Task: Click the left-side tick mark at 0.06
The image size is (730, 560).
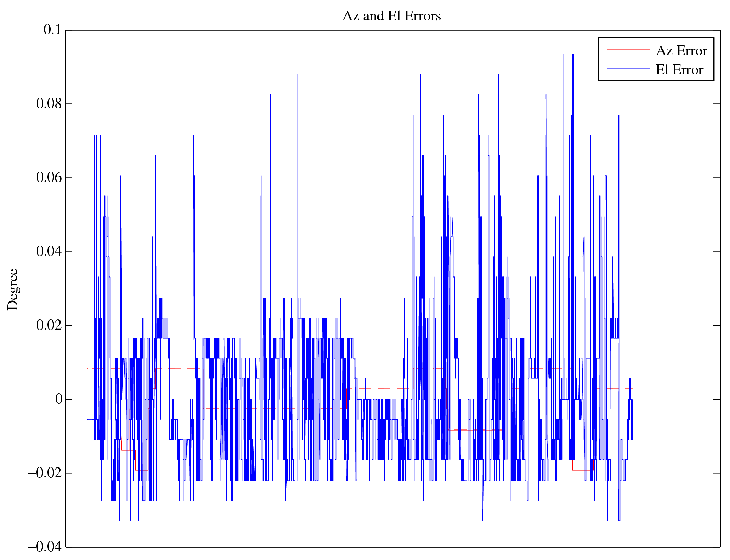Action: point(69,178)
